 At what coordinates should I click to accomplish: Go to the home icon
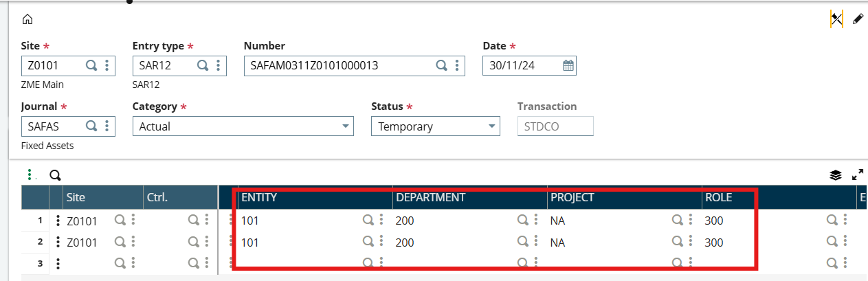click(27, 19)
